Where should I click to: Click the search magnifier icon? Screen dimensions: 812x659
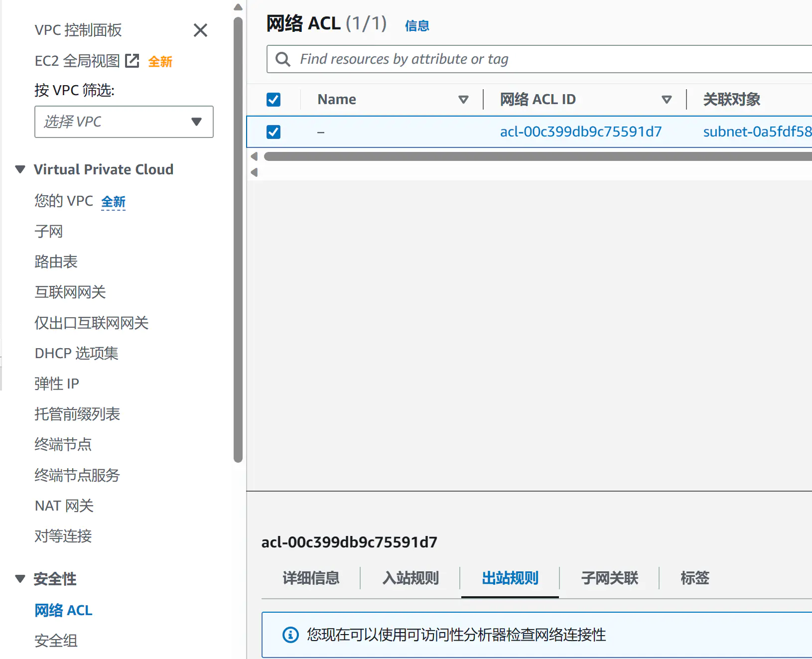283,59
